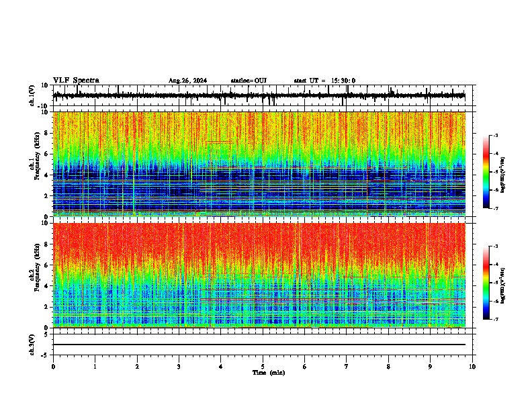Click tick label "0" on the Time axis

click(53, 367)
